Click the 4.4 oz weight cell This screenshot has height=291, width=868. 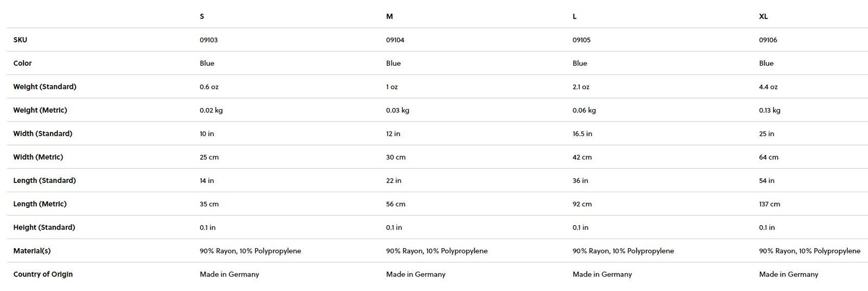coord(768,87)
